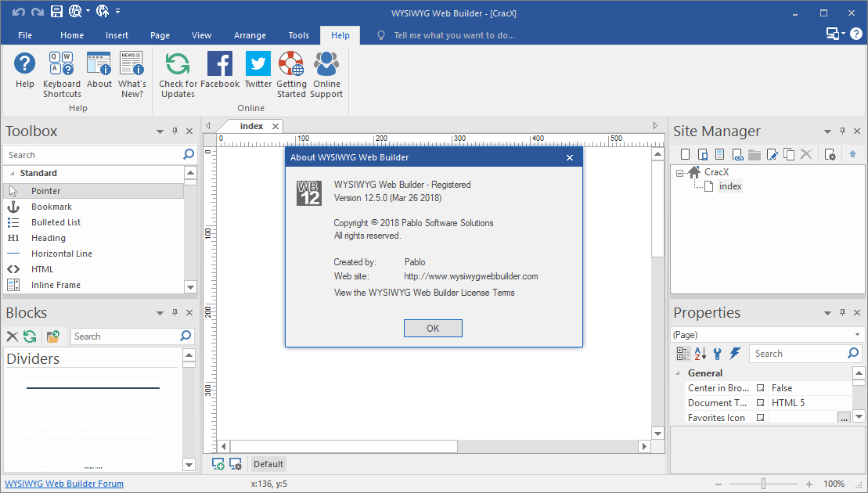Click the Publish globe icon
Image resolution: width=868 pixels, height=493 pixels.
(103, 11)
